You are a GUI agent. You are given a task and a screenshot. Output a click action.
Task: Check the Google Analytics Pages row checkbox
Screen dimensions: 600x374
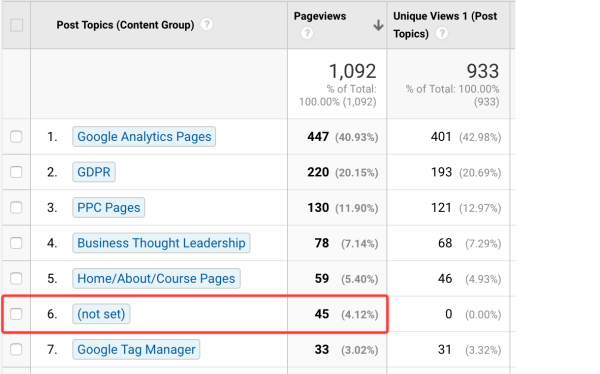coord(16,137)
